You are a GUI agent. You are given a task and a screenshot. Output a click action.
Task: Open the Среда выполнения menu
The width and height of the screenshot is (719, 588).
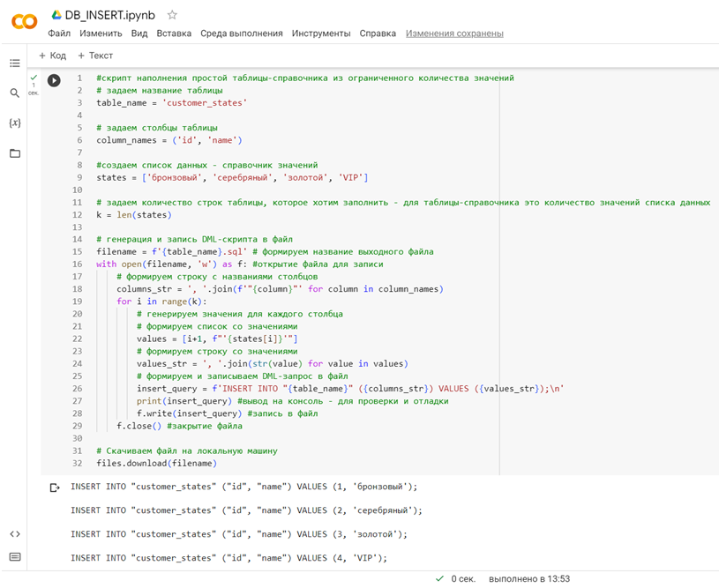pos(242,33)
